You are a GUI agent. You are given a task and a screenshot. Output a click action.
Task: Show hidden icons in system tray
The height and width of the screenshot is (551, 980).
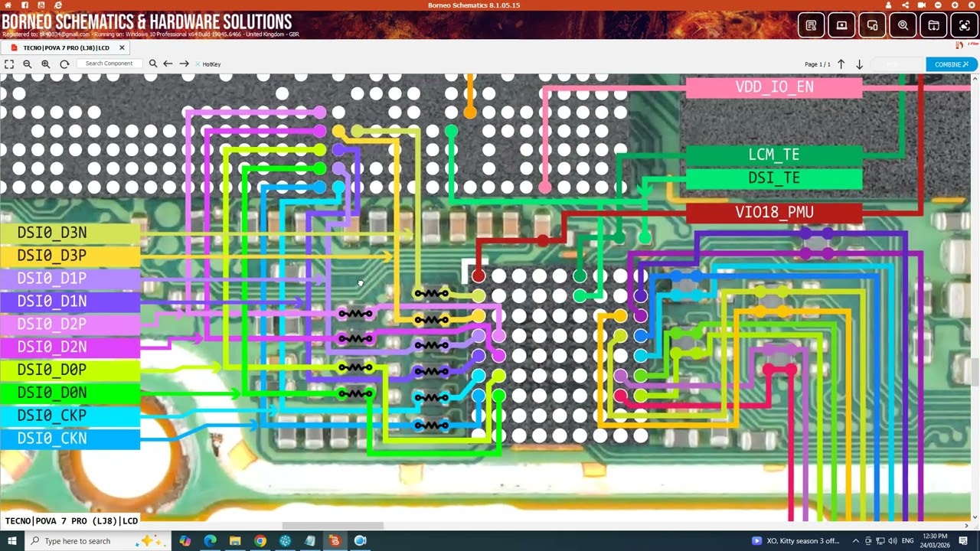856,541
